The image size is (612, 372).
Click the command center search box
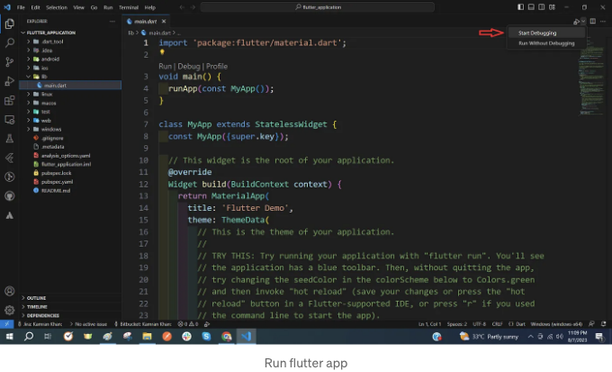point(317,7)
